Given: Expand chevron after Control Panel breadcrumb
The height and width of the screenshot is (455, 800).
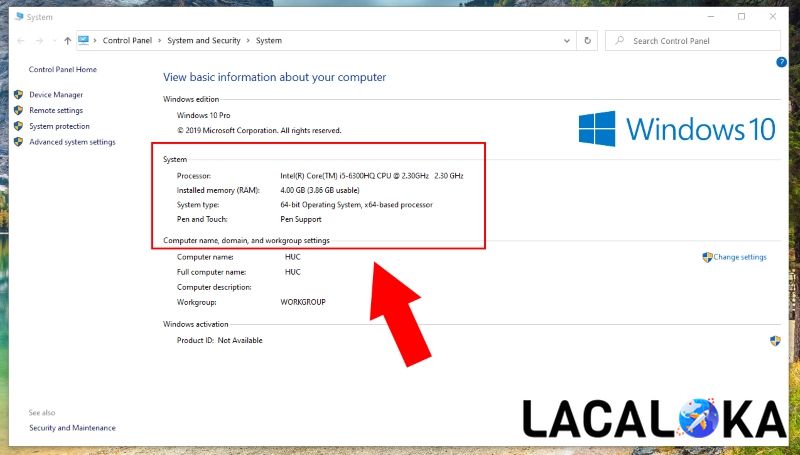Looking at the screenshot, I should (160, 40).
